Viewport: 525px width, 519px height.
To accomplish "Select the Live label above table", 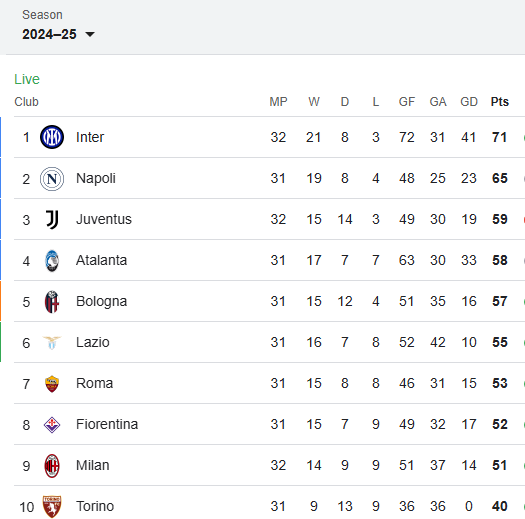I will 27,79.
